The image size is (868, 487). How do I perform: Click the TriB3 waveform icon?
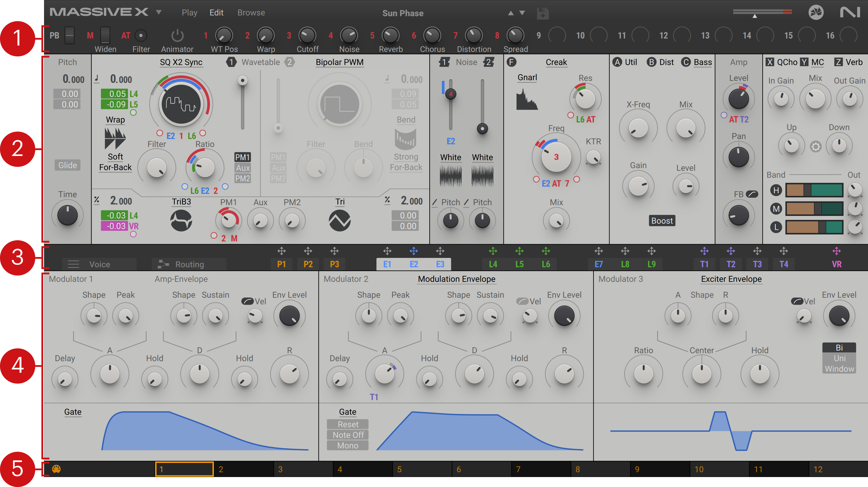tap(181, 221)
